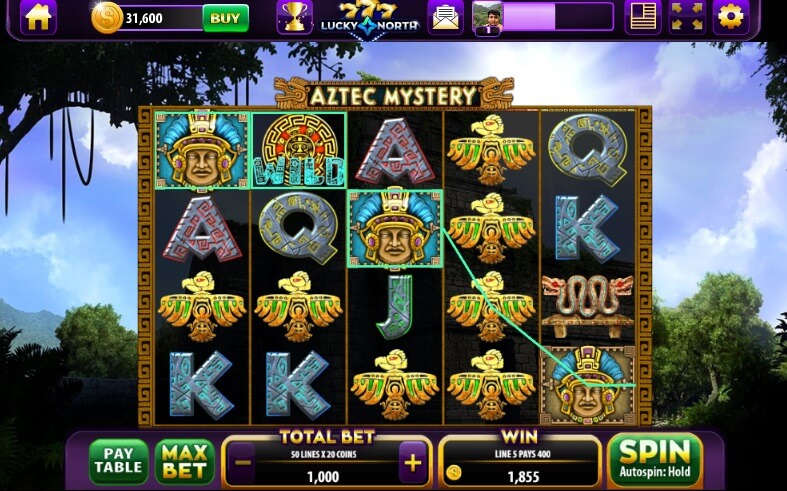Viewport: 787px width, 491px height.
Task: Open the settings gear icon
Action: pyautogui.click(x=731, y=17)
